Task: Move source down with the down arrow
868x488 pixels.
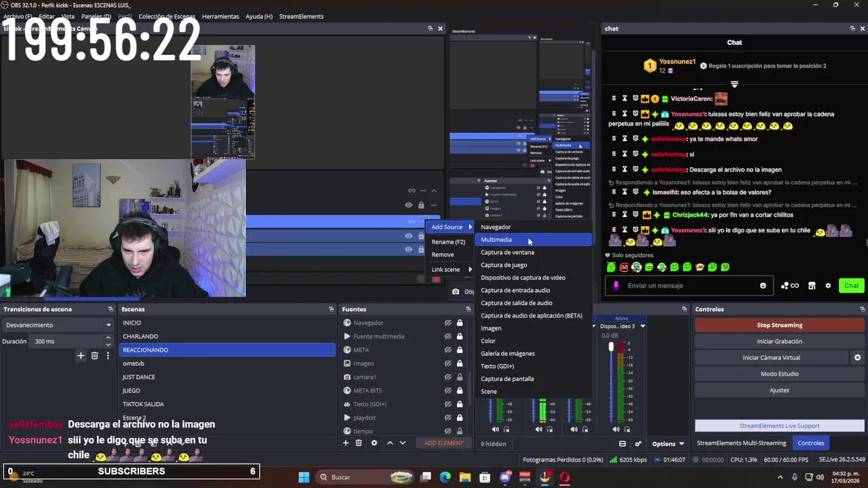Action: [402, 443]
